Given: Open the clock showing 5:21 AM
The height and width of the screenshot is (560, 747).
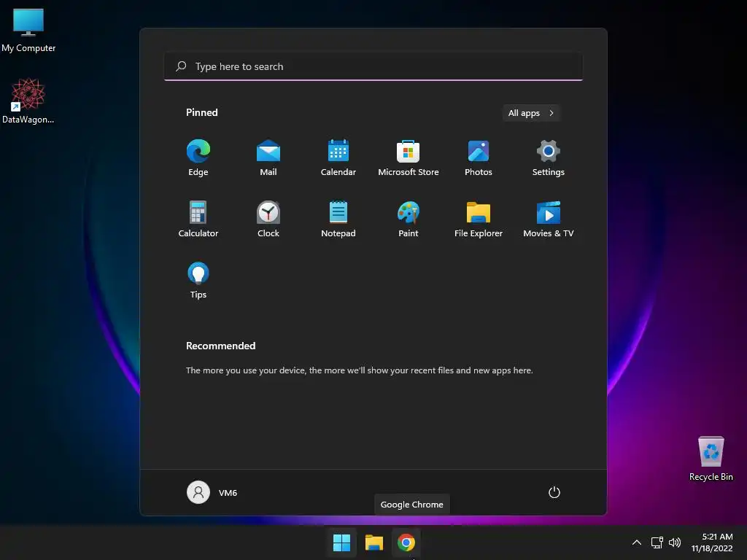Looking at the screenshot, I should click(712, 542).
